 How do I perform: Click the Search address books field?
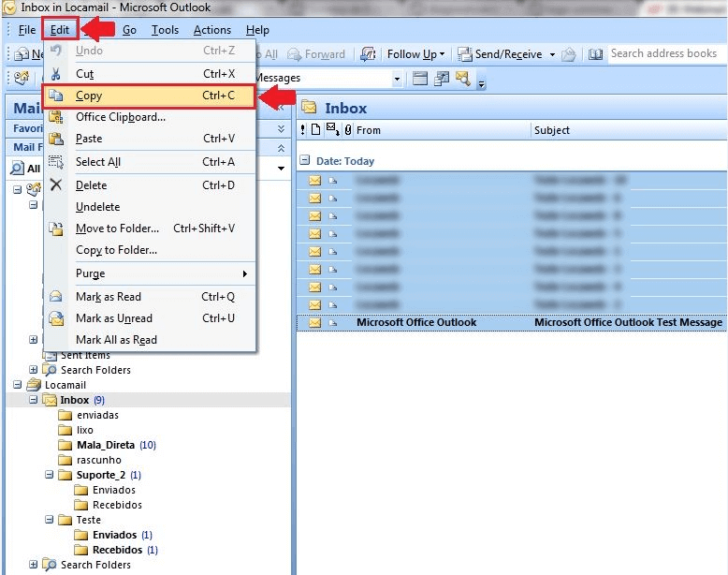coord(666,53)
